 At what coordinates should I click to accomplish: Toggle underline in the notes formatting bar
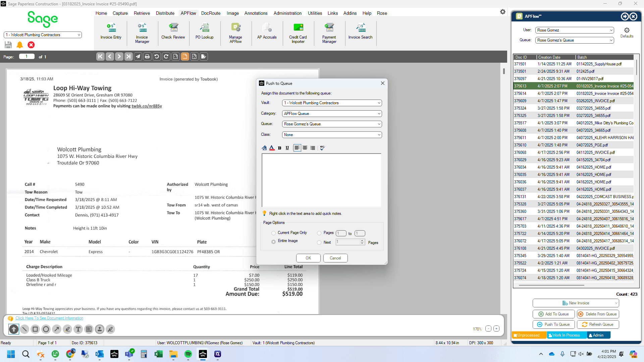(x=287, y=148)
